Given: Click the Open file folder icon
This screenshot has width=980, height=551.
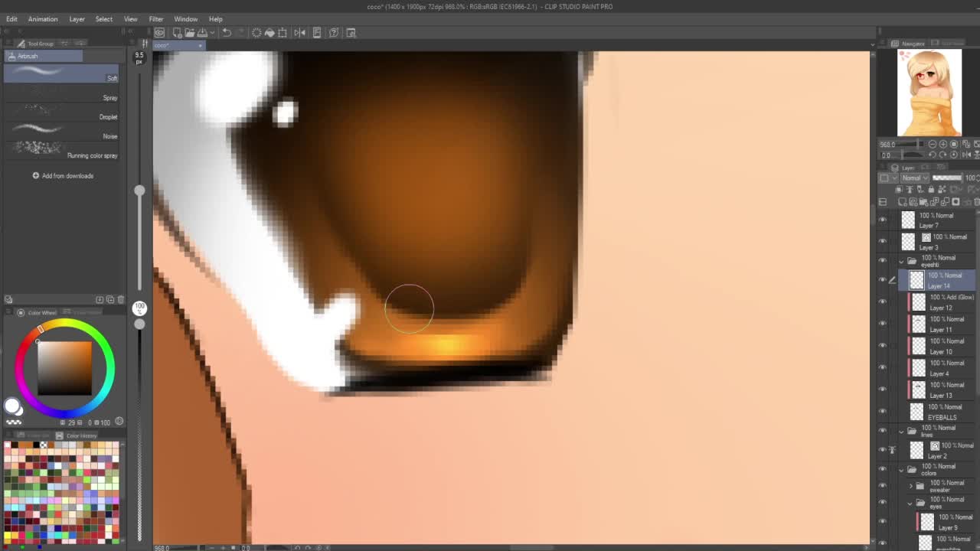Looking at the screenshot, I should click(189, 32).
